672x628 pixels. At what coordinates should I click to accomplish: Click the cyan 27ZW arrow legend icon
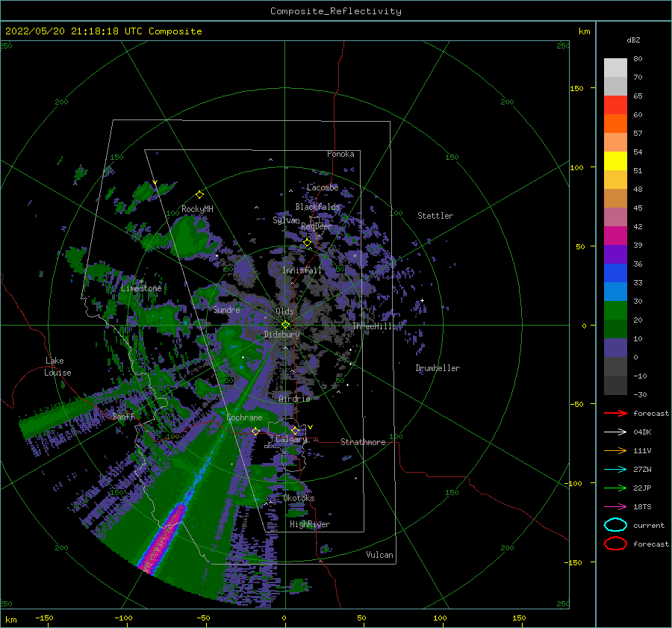[615, 469]
